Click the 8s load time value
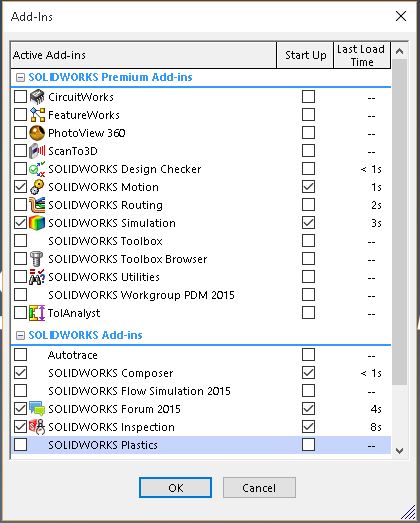Screen dimensions: 420x523 376,427
